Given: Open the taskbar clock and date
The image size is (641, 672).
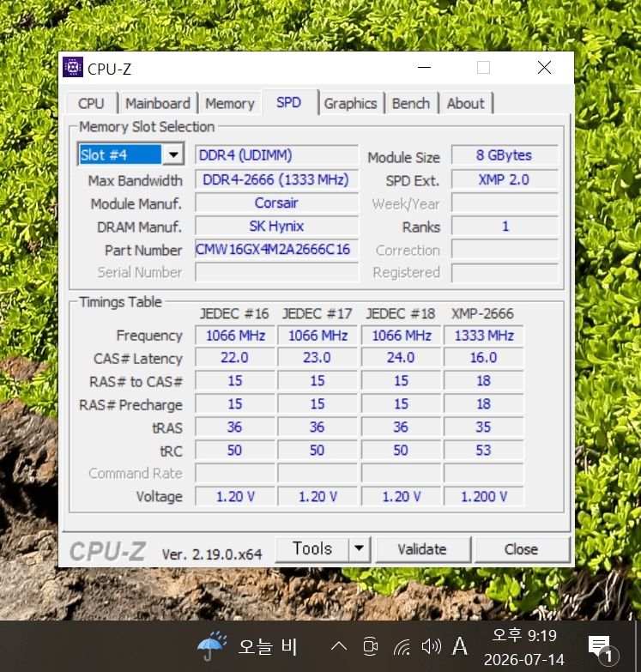Looking at the screenshot, I should point(524,647).
